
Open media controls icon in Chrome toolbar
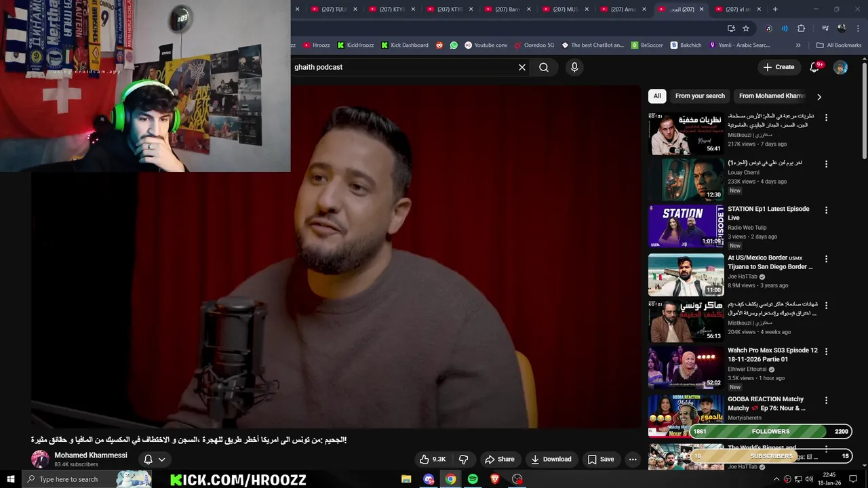[x=825, y=28]
